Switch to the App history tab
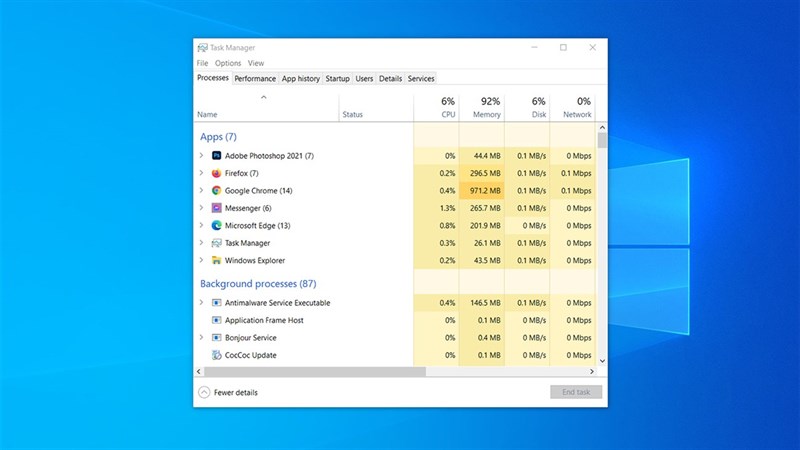The image size is (800, 450). tap(301, 79)
